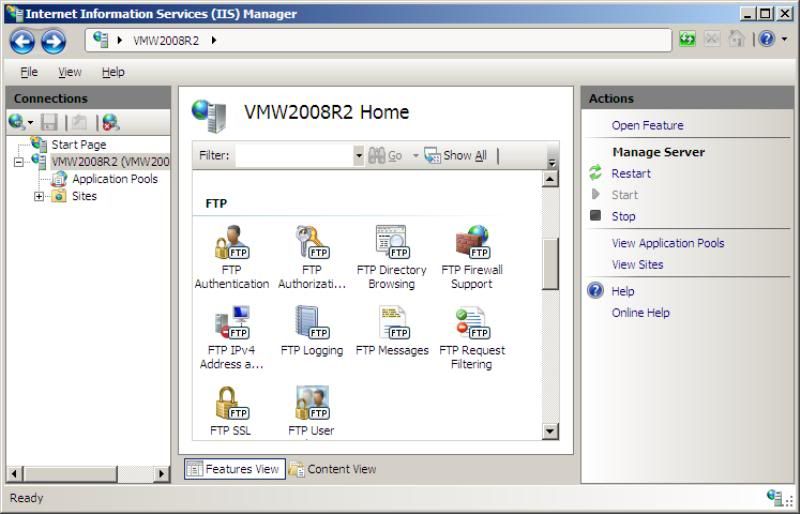Click Open Feature action link
Viewport: 800px width, 514px height.
coord(647,125)
